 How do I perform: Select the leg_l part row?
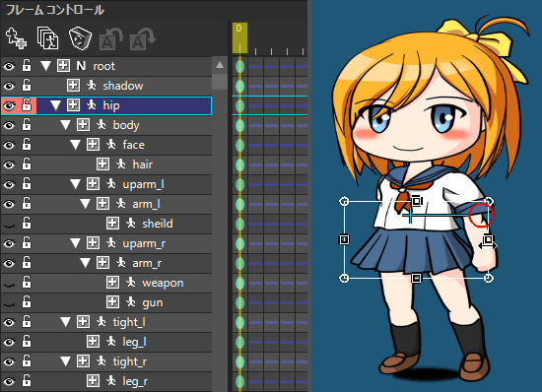click(106, 342)
